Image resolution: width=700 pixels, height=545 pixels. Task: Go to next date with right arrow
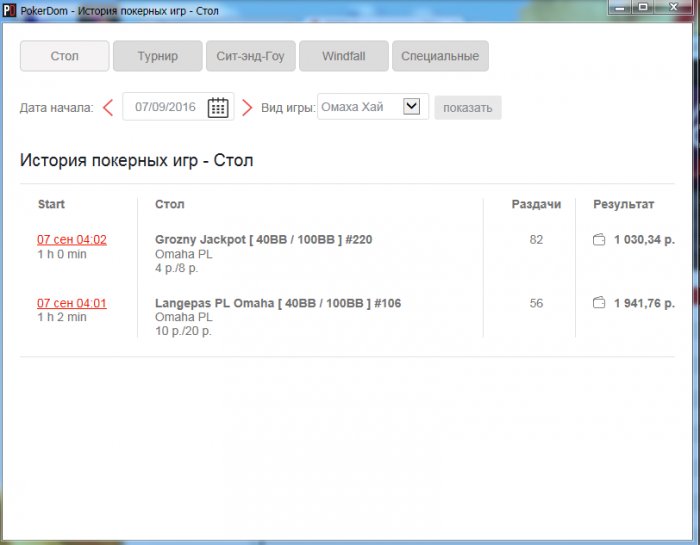pos(247,108)
